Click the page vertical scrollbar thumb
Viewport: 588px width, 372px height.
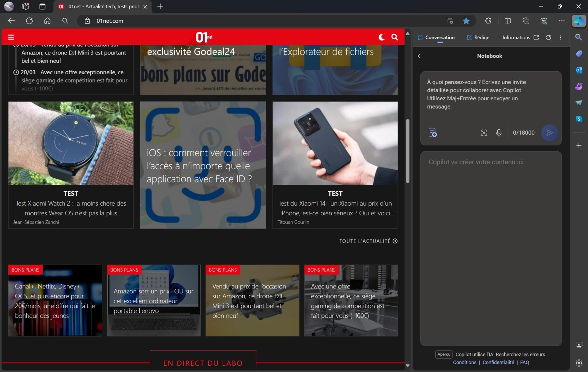click(407, 151)
